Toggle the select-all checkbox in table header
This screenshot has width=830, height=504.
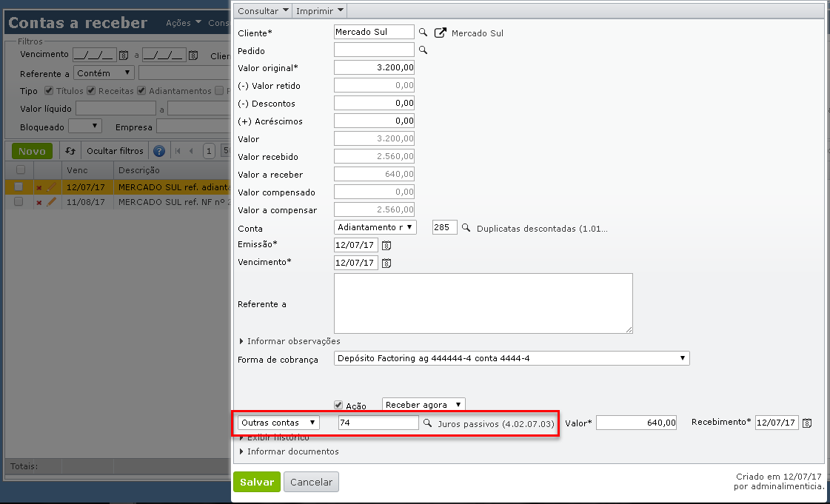tap(21, 169)
